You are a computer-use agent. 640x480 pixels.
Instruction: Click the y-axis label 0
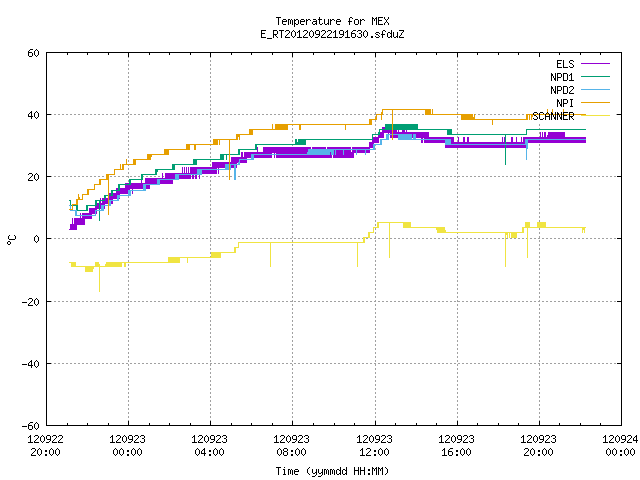click(x=36, y=239)
